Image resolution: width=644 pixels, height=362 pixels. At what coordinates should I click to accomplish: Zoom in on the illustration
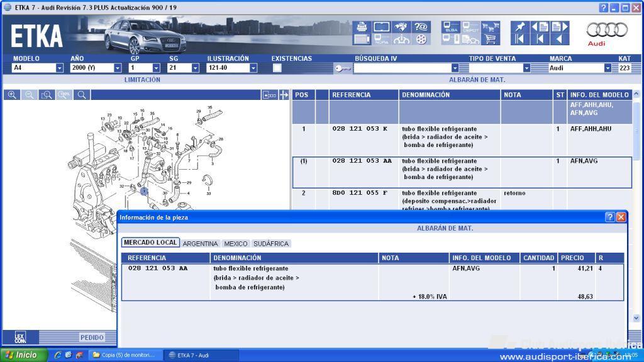coord(12,95)
